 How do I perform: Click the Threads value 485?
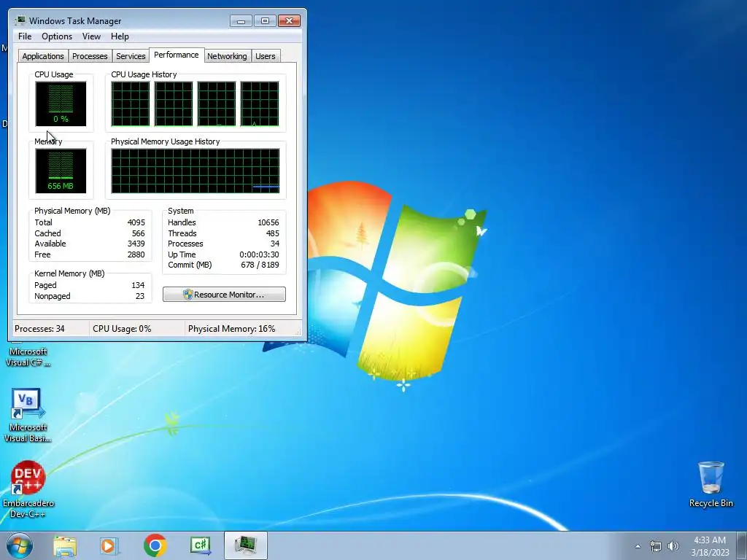pos(273,233)
